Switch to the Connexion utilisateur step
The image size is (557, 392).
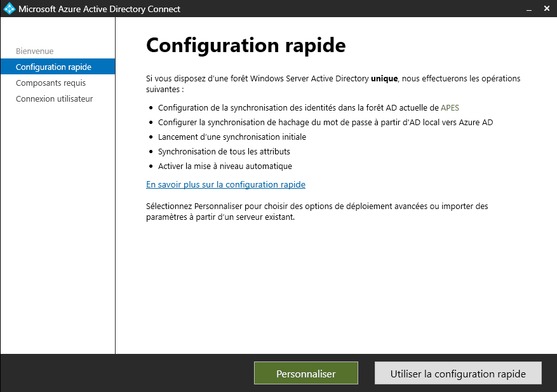(54, 98)
